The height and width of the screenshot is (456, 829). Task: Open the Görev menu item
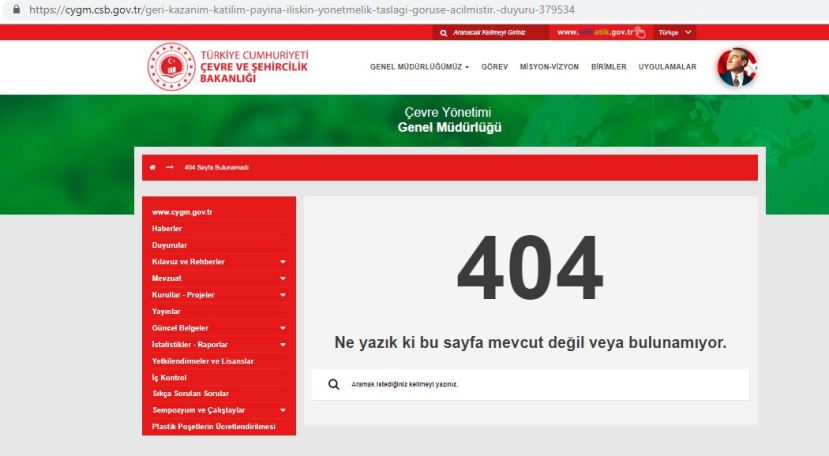pyautogui.click(x=494, y=67)
